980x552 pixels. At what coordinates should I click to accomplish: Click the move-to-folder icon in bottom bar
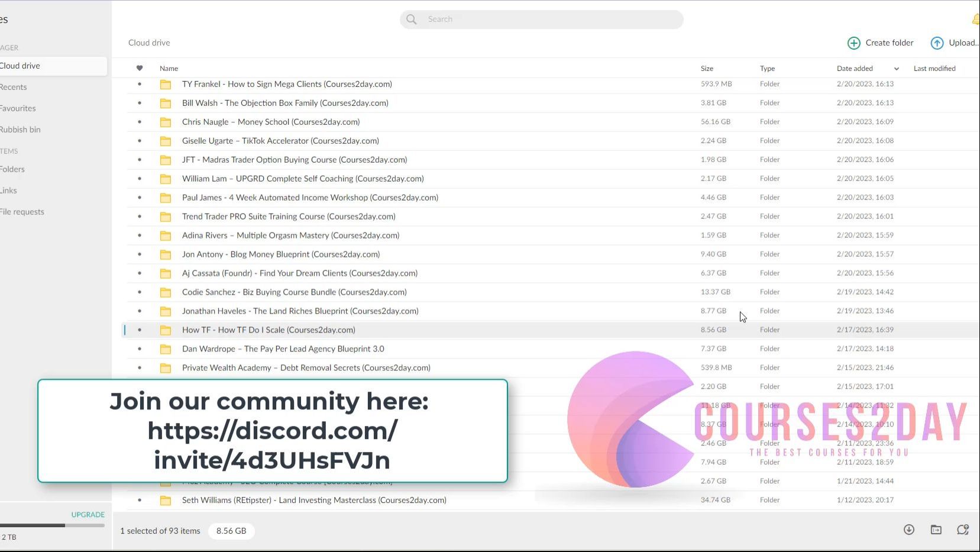click(x=936, y=530)
